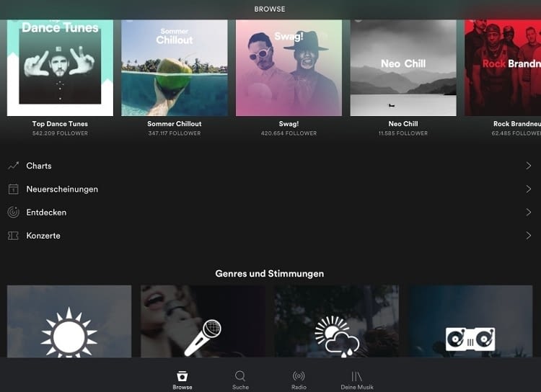
Task: Click the Swag! title below the cover
Action: [289, 124]
